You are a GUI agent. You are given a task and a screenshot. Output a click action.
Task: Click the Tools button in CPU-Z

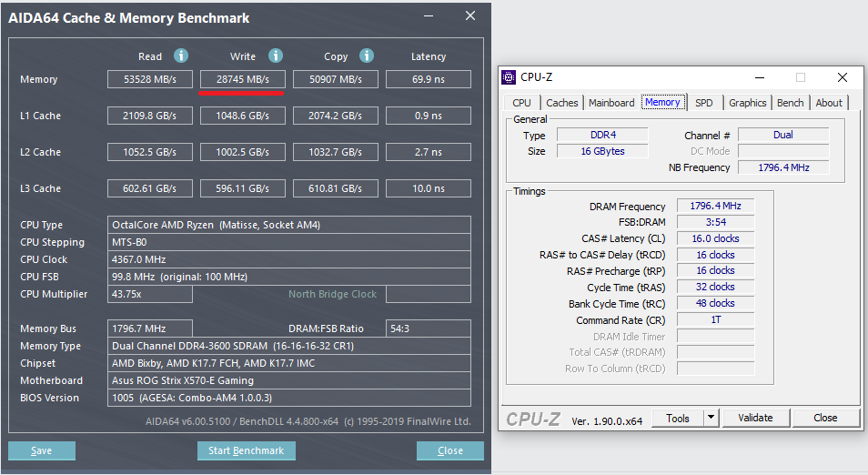(x=678, y=418)
